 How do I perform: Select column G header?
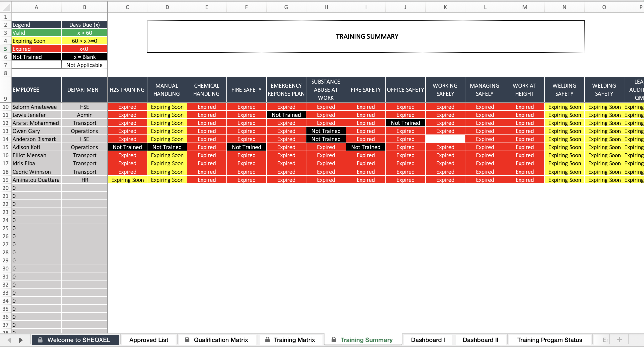coord(286,7)
